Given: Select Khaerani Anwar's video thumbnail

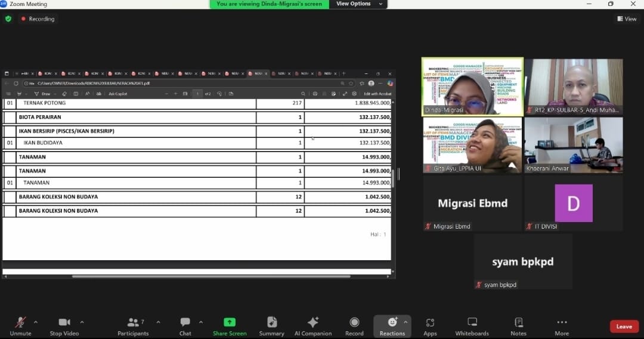Looking at the screenshot, I should 574,145.
